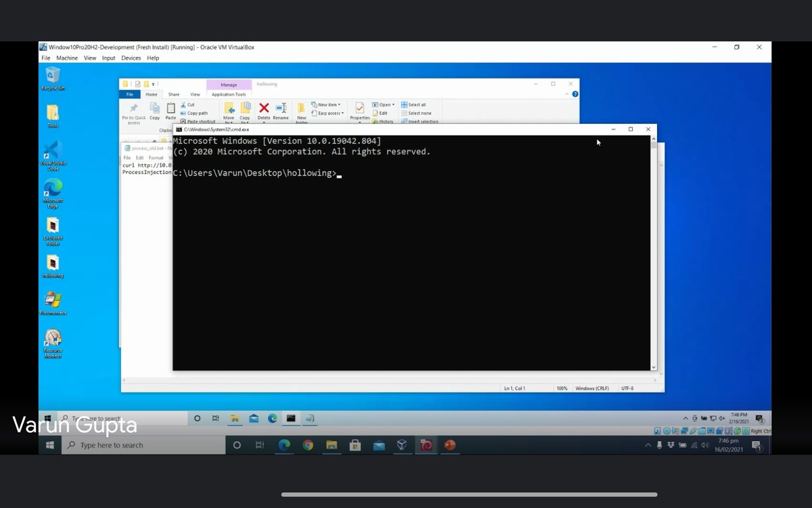Switch to the View tab in Explorer
The width and height of the screenshot is (812, 508).
tap(195, 94)
